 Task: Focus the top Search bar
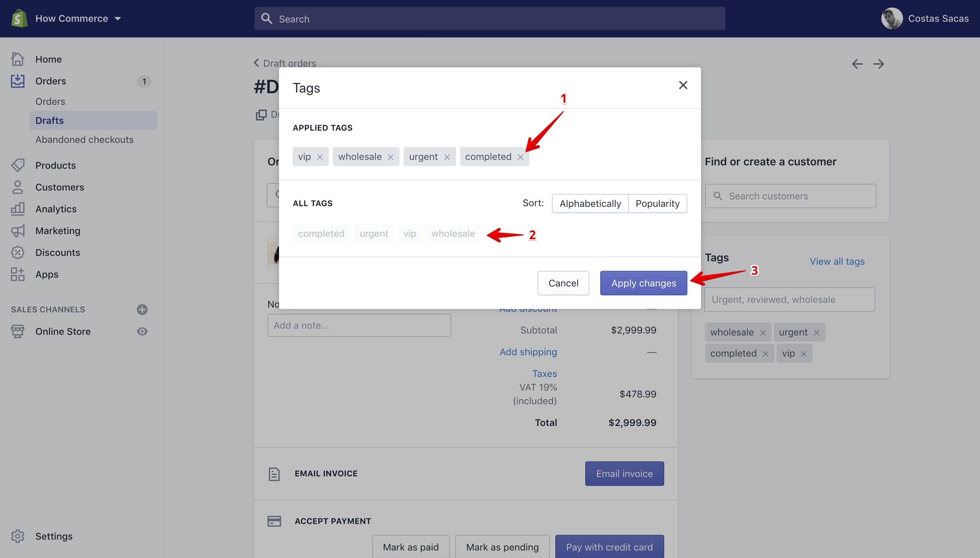point(489,18)
